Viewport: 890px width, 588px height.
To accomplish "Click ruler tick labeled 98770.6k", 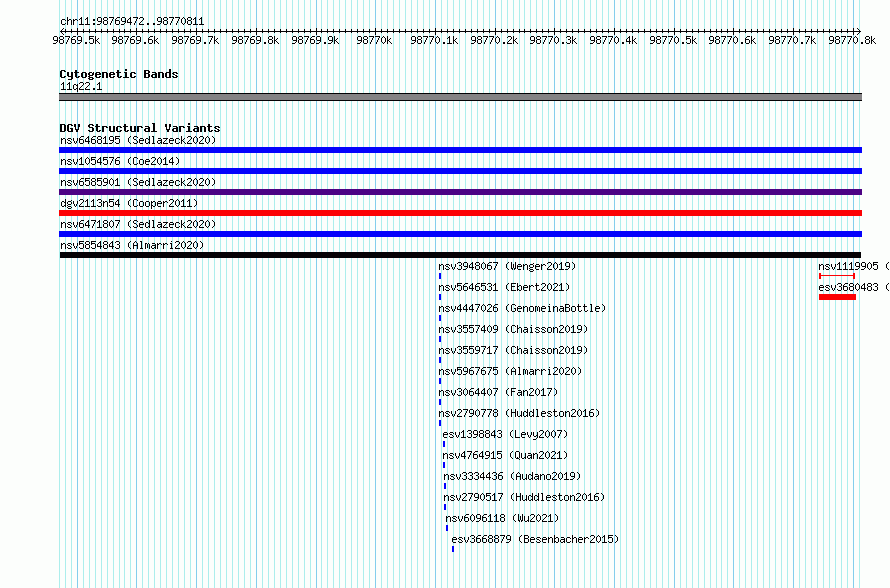I will pos(732,40).
